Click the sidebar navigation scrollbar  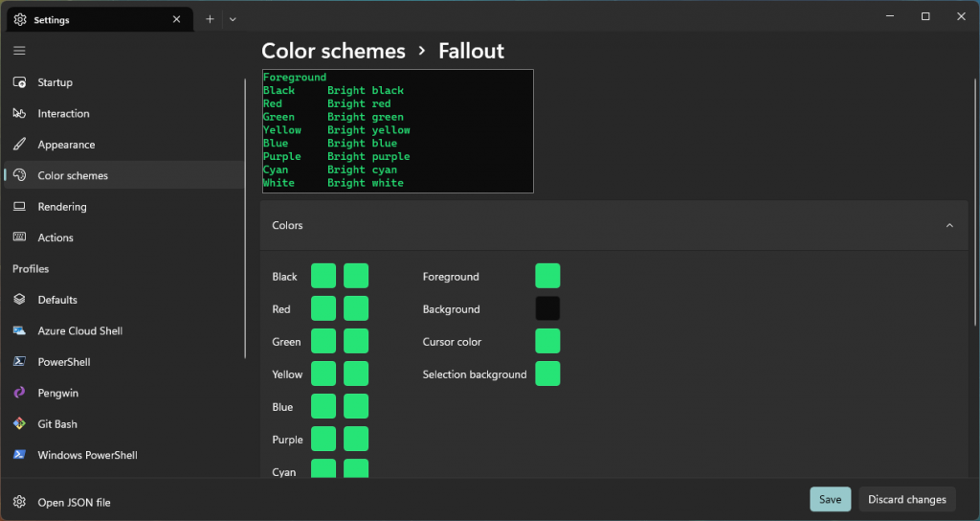245,218
